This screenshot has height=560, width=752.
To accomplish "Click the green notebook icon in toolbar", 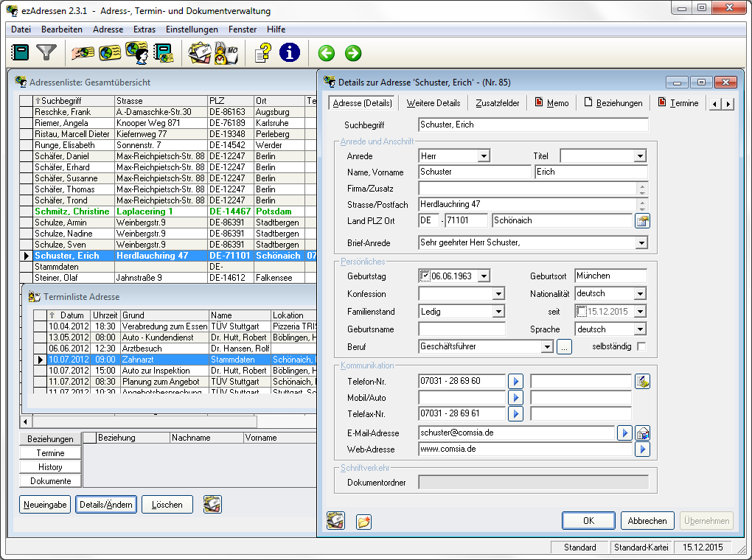I will pyautogui.click(x=21, y=52).
